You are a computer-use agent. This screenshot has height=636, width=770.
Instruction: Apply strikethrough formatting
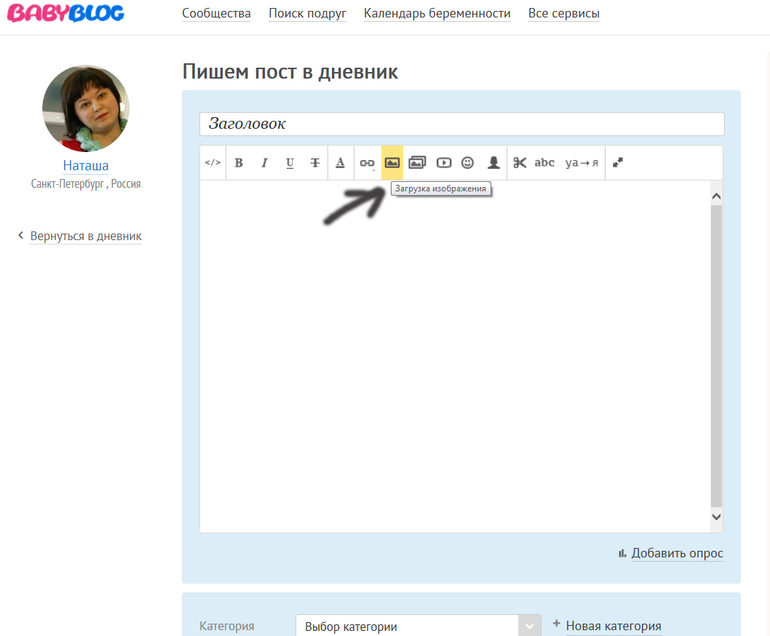pyautogui.click(x=315, y=163)
